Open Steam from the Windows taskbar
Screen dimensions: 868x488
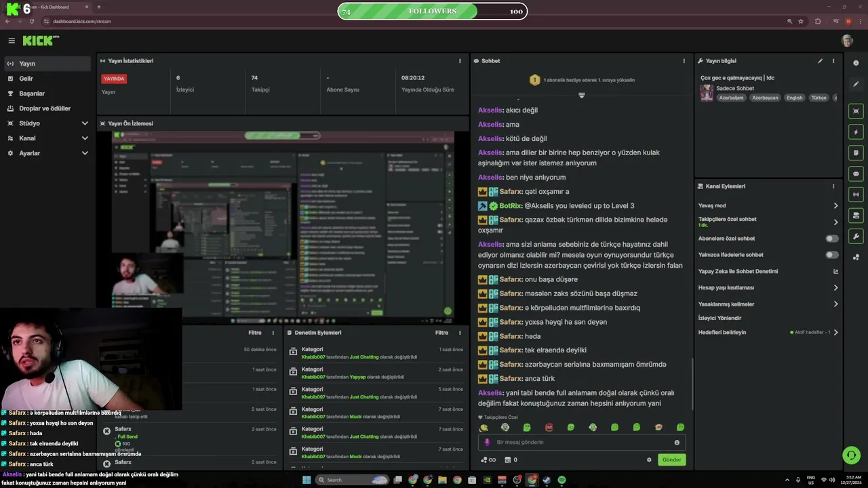pos(547,480)
